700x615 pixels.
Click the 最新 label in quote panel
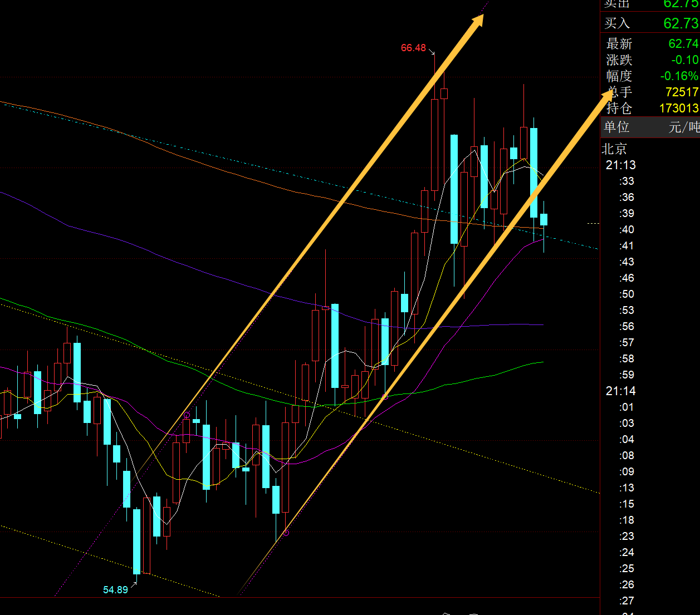(619, 43)
